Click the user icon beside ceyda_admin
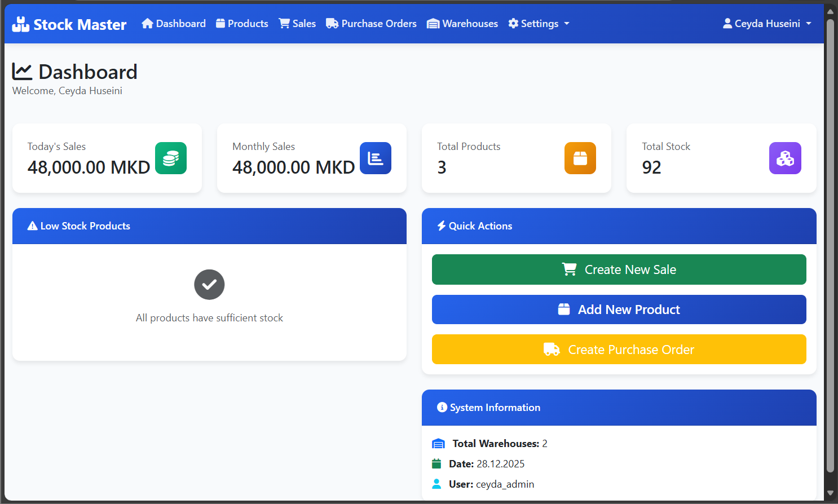The image size is (838, 504). click(436, 484)
